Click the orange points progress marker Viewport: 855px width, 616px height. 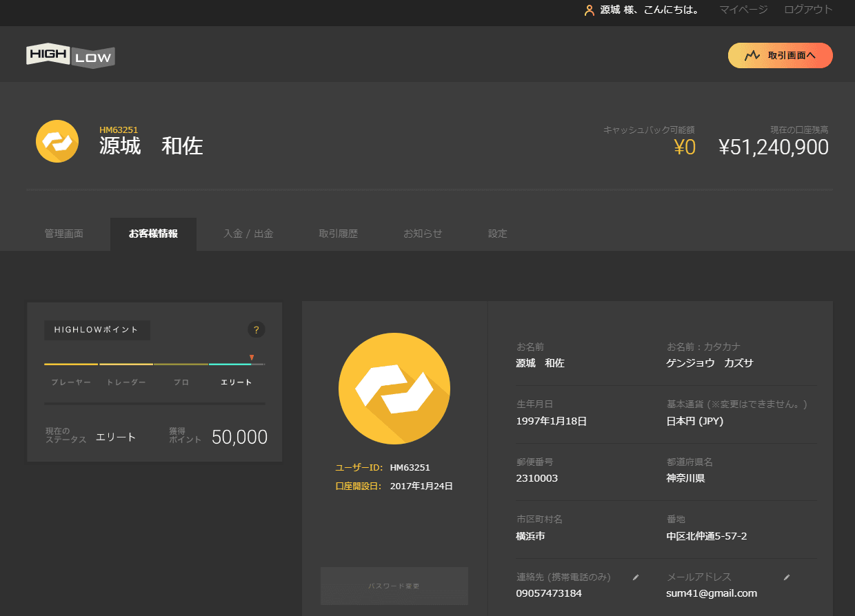(252, 358)
